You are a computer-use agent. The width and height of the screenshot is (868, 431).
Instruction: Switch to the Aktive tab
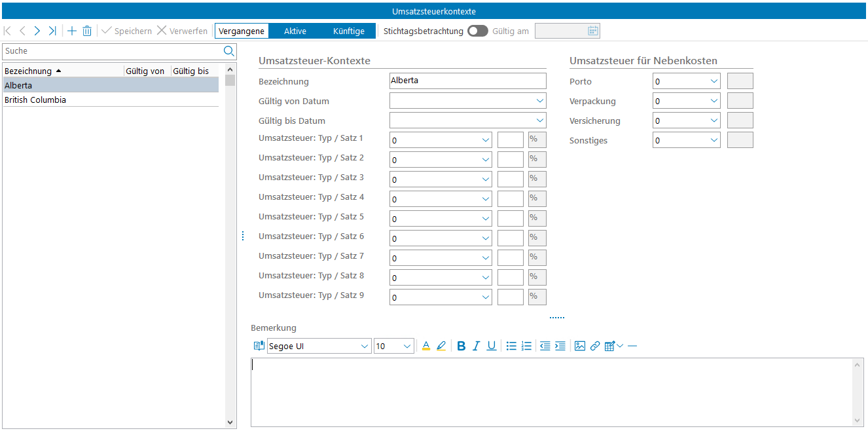point(295,31)
